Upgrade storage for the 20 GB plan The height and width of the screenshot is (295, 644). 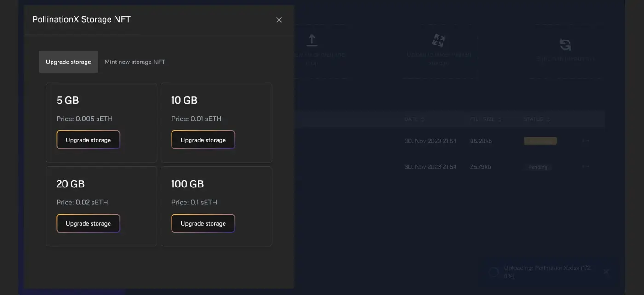[x=88, y=223]
